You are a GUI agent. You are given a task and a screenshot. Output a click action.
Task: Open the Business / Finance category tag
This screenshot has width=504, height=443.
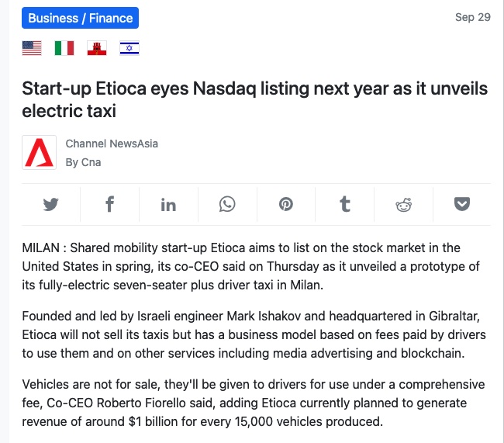pos(81,18)
